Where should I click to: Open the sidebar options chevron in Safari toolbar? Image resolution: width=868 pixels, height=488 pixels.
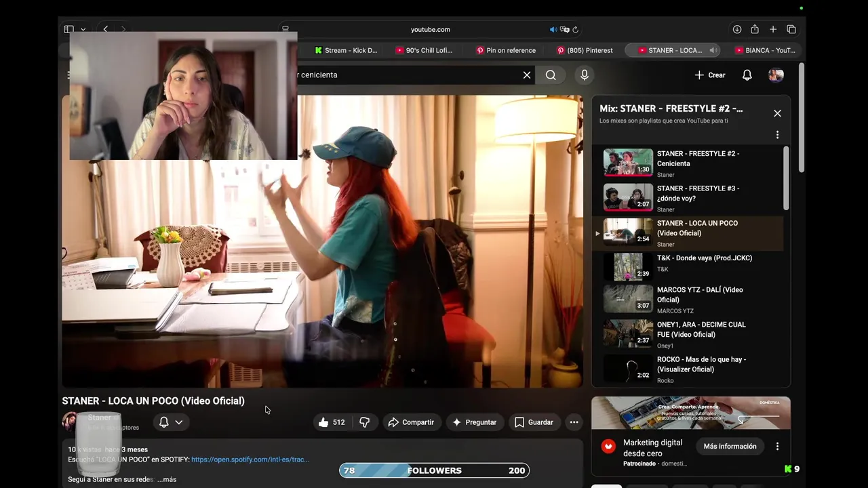click(83, 30)
